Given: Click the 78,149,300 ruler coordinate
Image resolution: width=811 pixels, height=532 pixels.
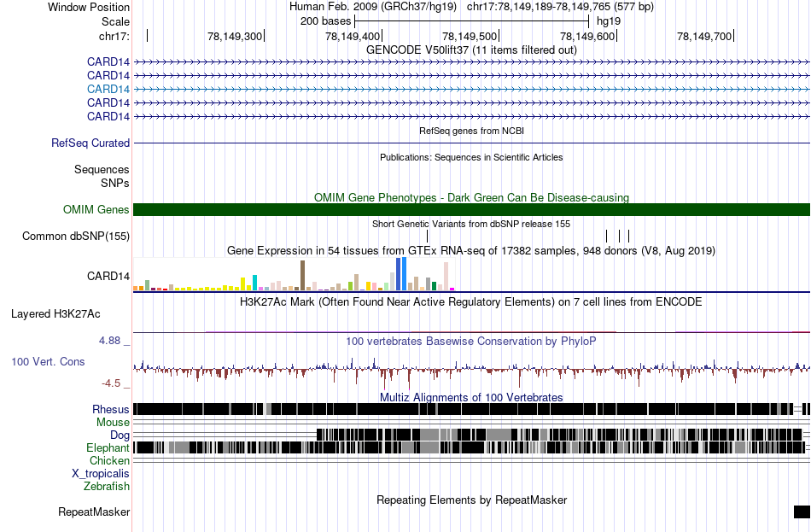Looking at the screenshot, I should (234, 36).
